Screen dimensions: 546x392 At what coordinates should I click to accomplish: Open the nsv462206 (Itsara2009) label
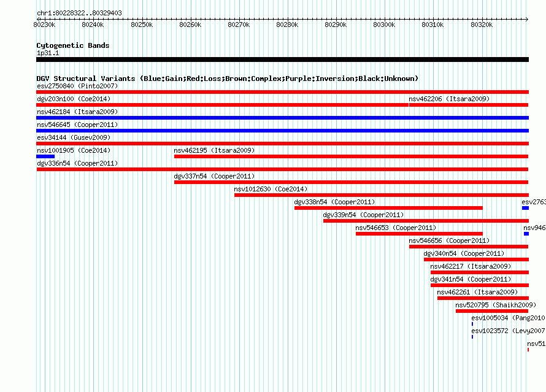click(449, 99)
